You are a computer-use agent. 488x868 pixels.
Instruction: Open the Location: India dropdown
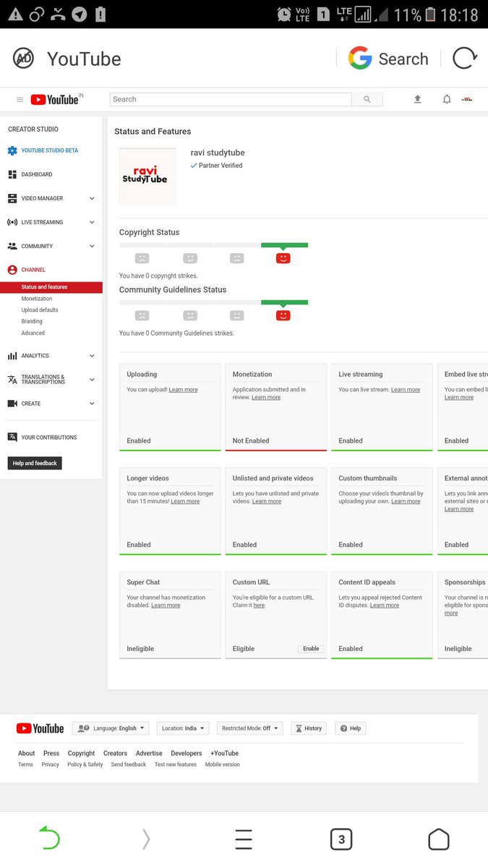pos(183,728)
